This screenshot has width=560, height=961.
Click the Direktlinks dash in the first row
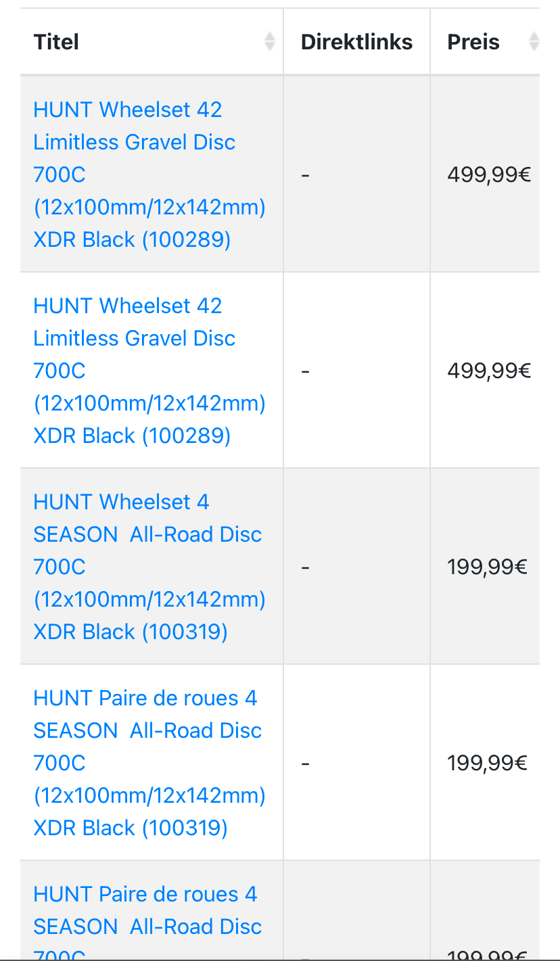point(306,175)
